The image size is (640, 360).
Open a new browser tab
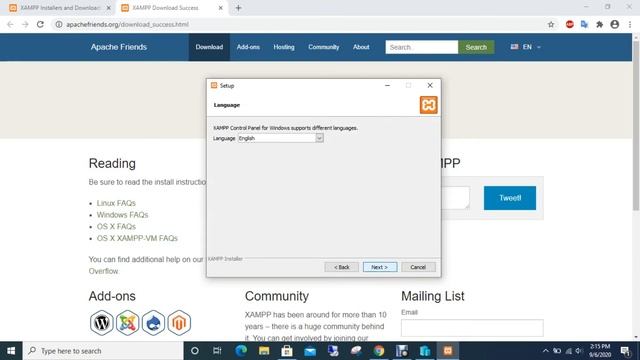(x=238, y=8)
